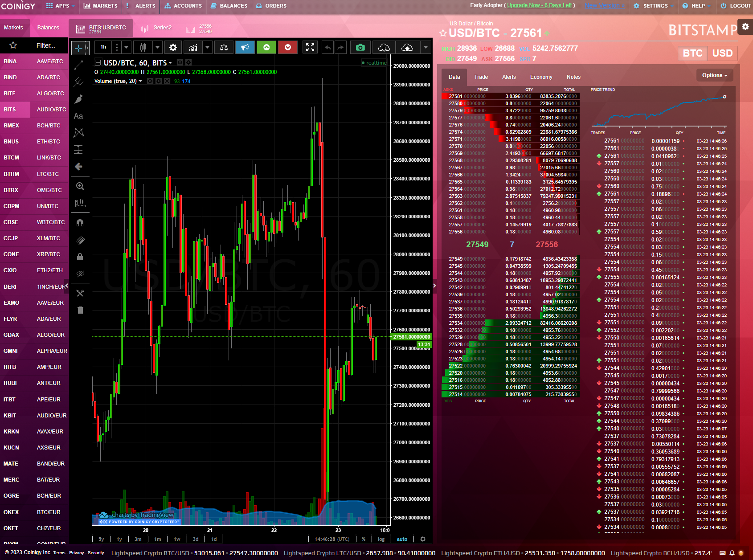
Task: Select the brush drawing tool
Action: coord(78,99)
